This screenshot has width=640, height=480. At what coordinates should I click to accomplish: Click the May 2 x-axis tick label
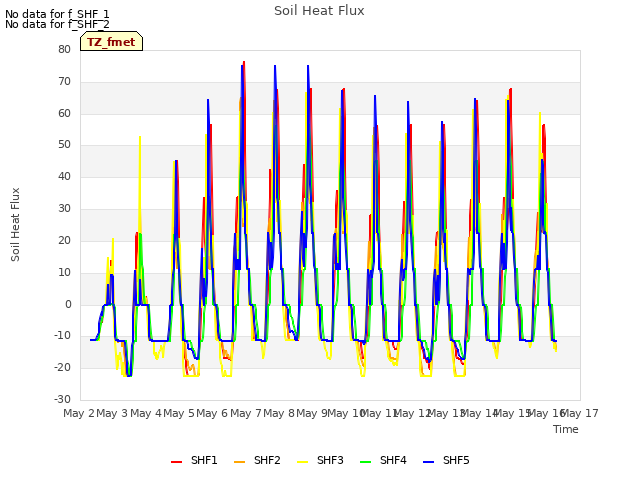click(79, 413)
